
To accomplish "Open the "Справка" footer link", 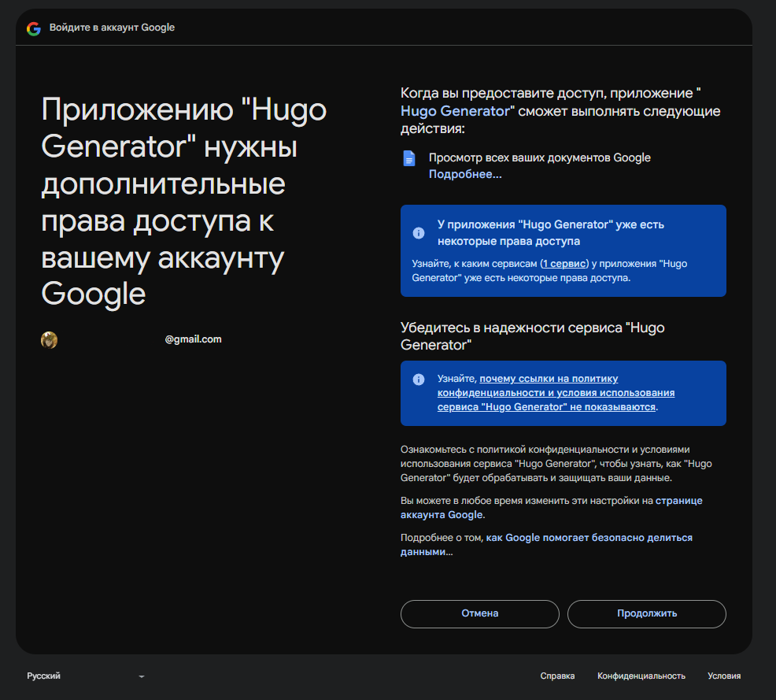I will (560, 676).
